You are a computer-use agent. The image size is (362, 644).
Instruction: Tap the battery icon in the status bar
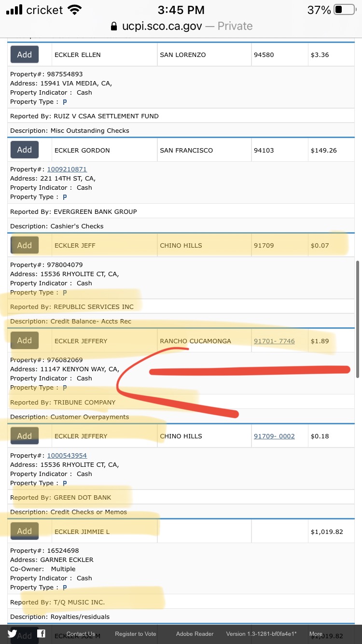click(345, 10)
